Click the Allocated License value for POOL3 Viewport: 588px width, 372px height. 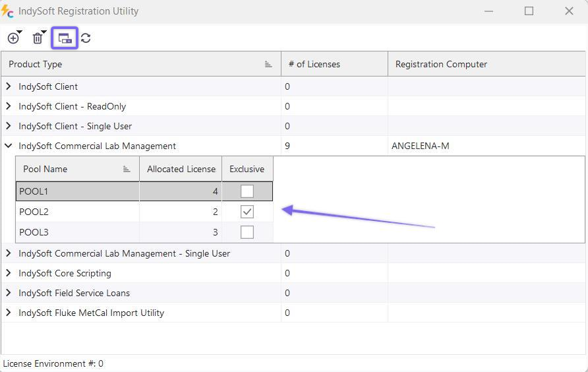click(x=180, y=232)
